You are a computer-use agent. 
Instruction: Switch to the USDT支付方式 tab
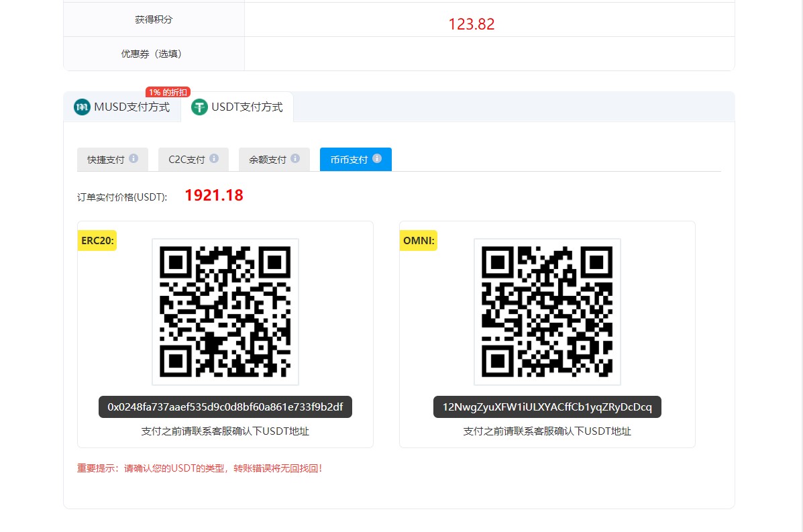point(237,107)
